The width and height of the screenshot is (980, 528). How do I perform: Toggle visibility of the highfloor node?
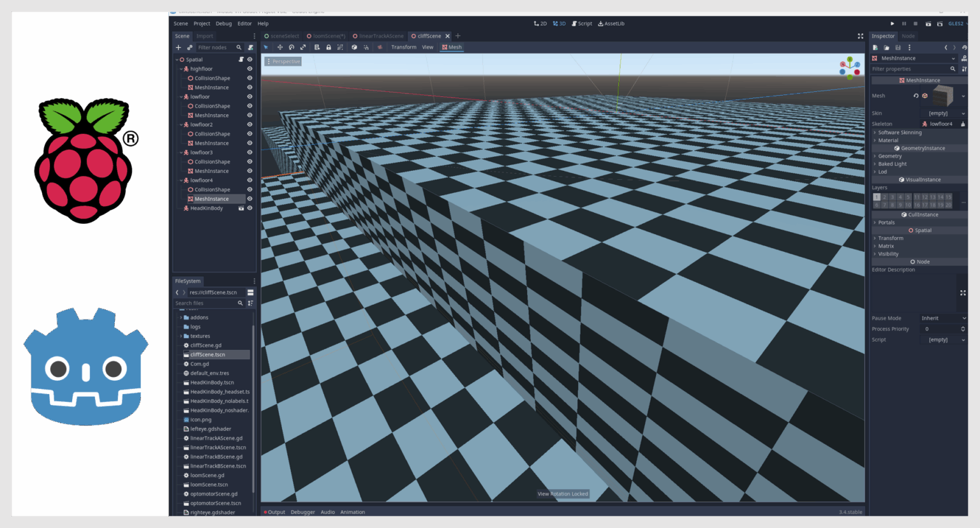coord(249,68)
